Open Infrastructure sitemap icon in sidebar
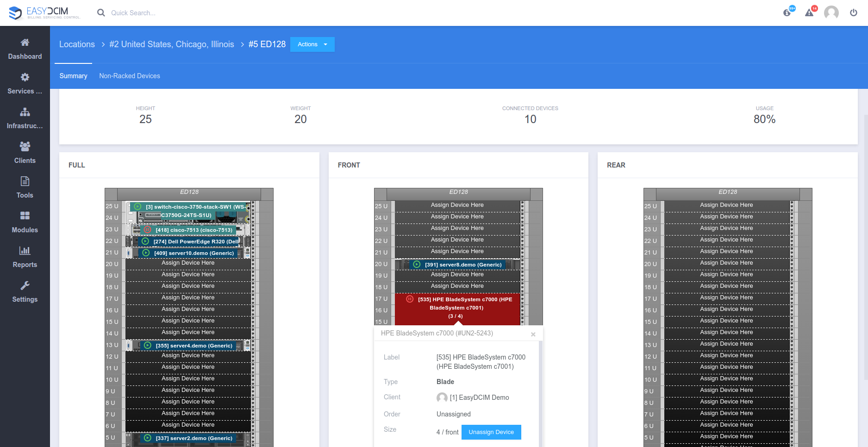The width and height of the screenshot is (868, 447). (25, 112)
